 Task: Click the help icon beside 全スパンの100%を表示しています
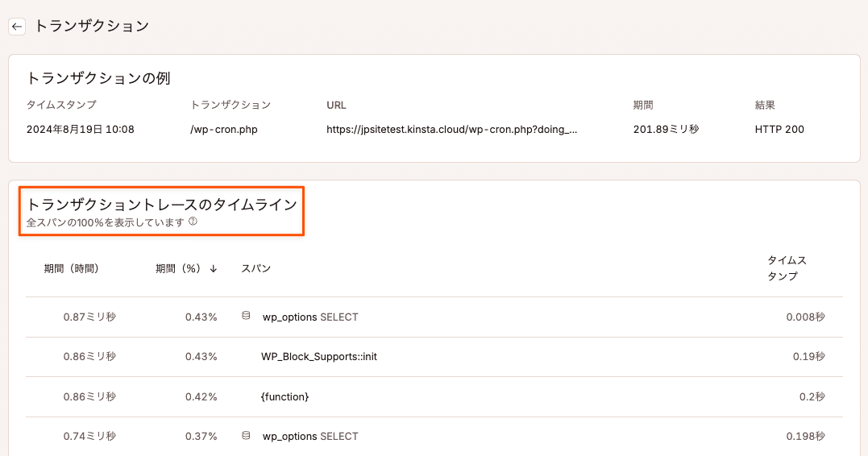[x=193, y=222]
